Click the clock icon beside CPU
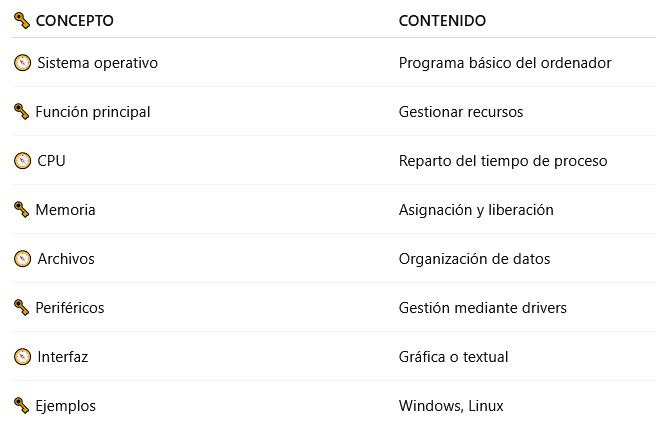Screen dimensions: 656x442 (x=23, y=161)
